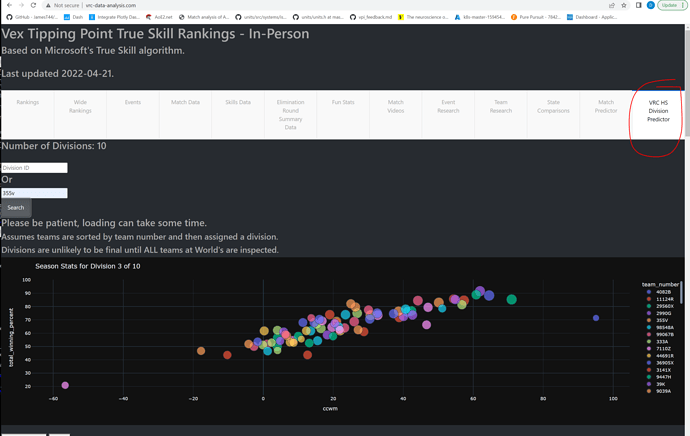Click the team field containing 355v
690x436 pixels.
[x=34, y=193]
